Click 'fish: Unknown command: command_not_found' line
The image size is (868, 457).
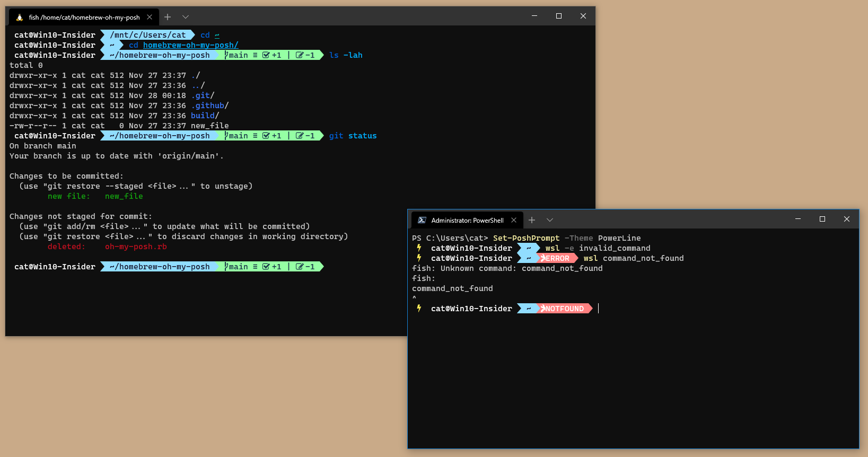(507, 268)
